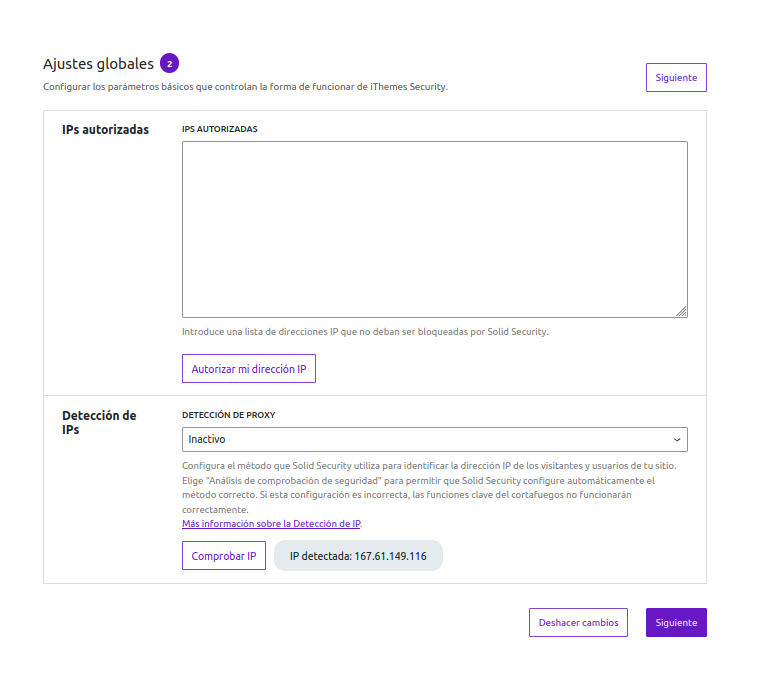Image resolution: width=768 pixels, height=684 pixels.
Task: Open the Detección de proxy dropdown
Action: [434, 439]
